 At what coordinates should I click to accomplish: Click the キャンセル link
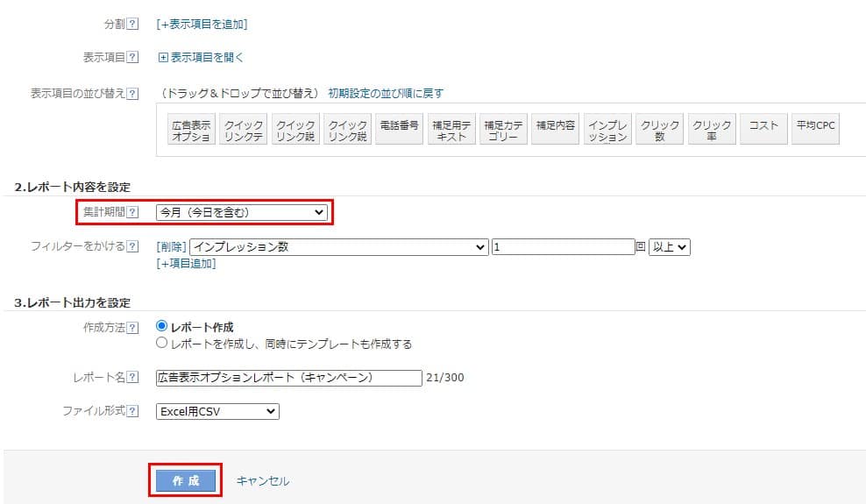tap(263, 481)
